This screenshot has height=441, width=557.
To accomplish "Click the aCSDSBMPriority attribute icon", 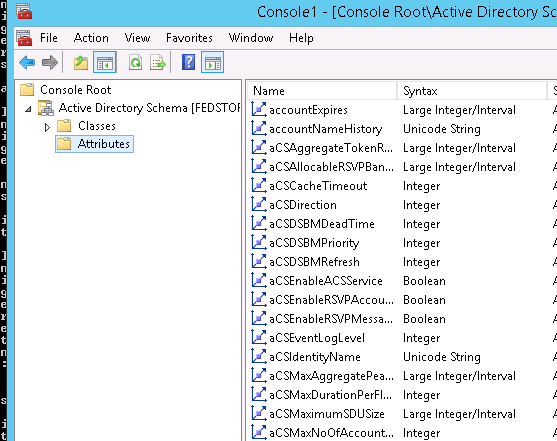I will pyautogui.click(x=259, y=242).
